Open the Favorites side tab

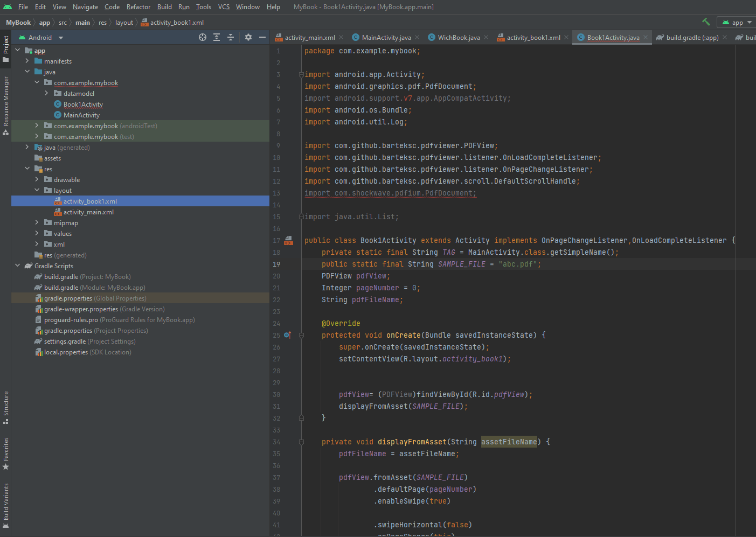[5, 453]
